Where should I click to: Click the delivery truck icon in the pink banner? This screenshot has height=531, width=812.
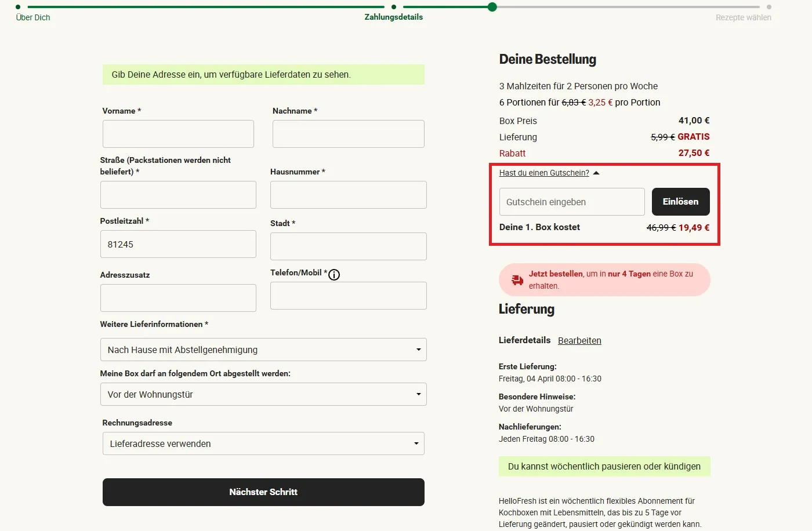tap(517, 279)
